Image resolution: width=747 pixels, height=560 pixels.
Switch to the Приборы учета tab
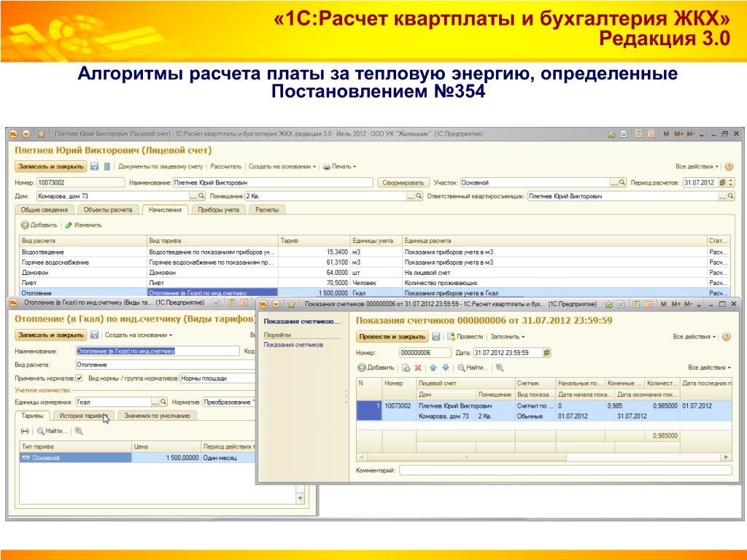[x=218, y=209]
